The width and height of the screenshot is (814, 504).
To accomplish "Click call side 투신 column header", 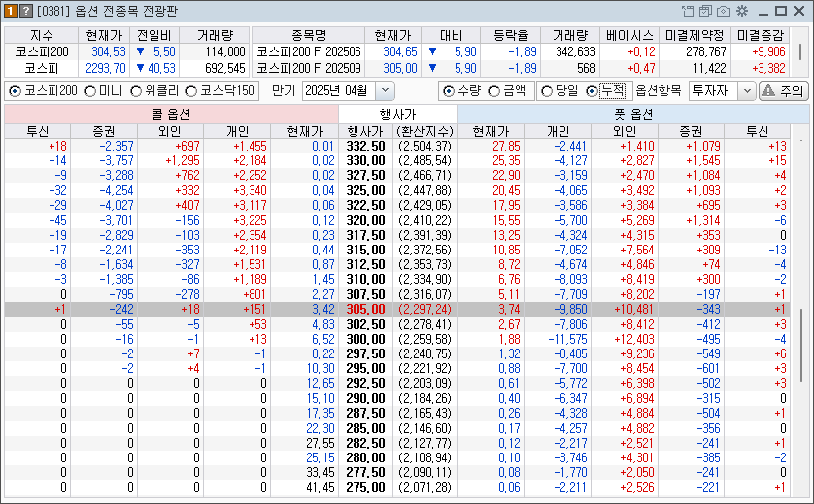I will (38, 131).
